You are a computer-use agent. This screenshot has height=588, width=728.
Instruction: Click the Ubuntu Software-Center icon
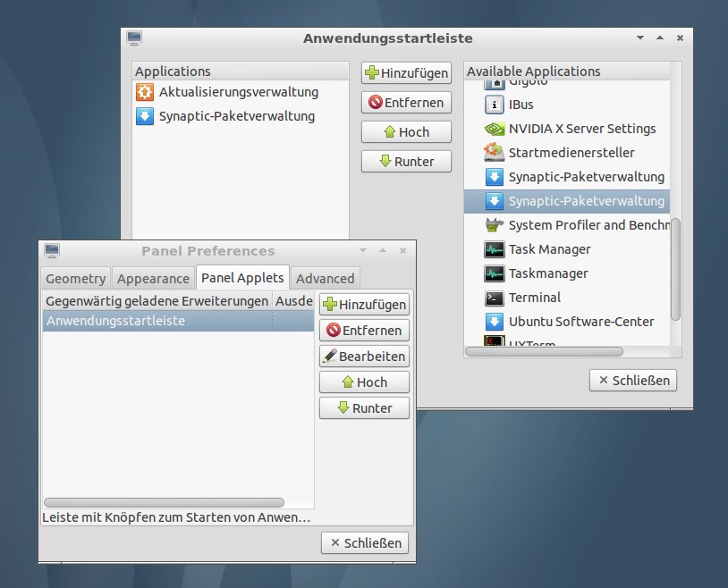(494, 322)
